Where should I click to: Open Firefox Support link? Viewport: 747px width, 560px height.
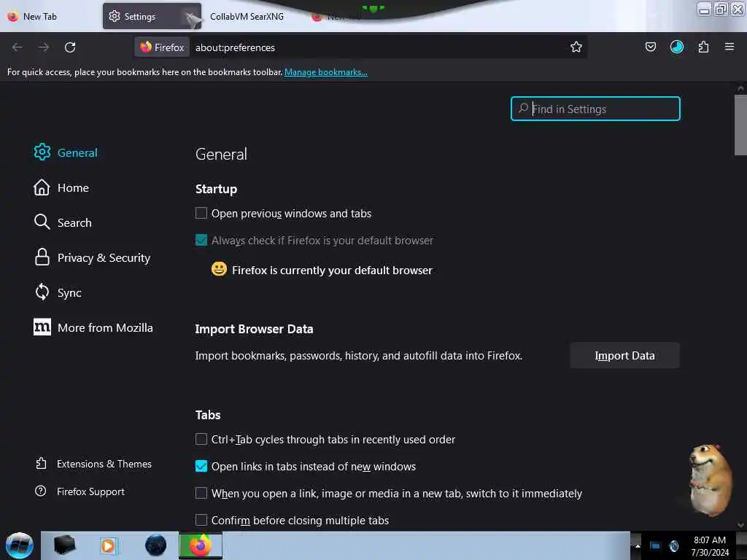click(x=90, y=491)
